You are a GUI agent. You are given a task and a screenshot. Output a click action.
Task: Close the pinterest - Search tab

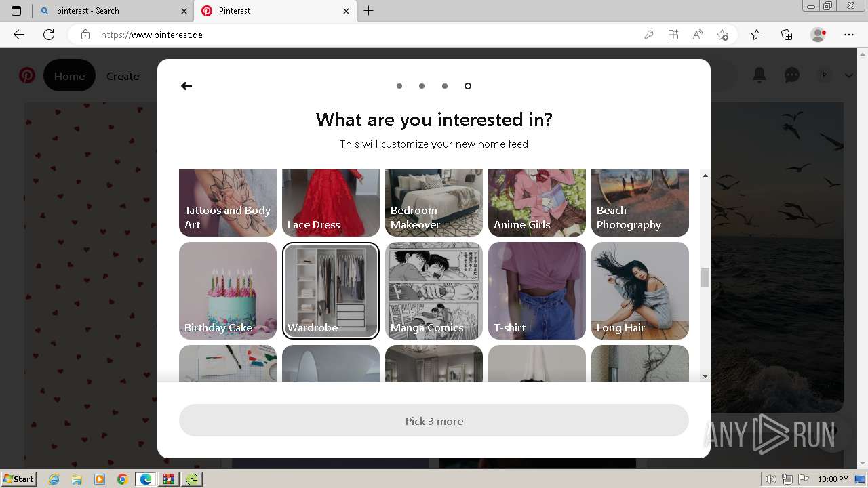[184, 11]
